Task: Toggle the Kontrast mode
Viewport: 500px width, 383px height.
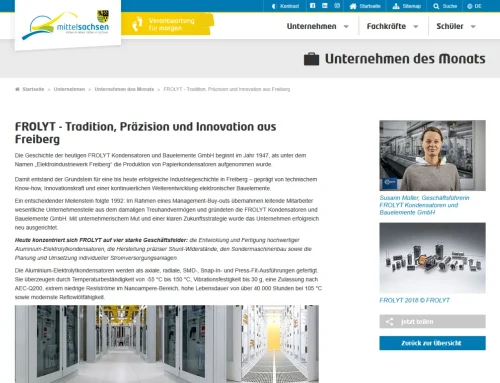Action: [x=285, y=6]
